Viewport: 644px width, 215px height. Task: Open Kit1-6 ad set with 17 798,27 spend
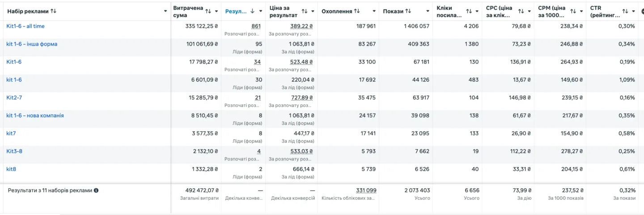[x=14, y=62]
